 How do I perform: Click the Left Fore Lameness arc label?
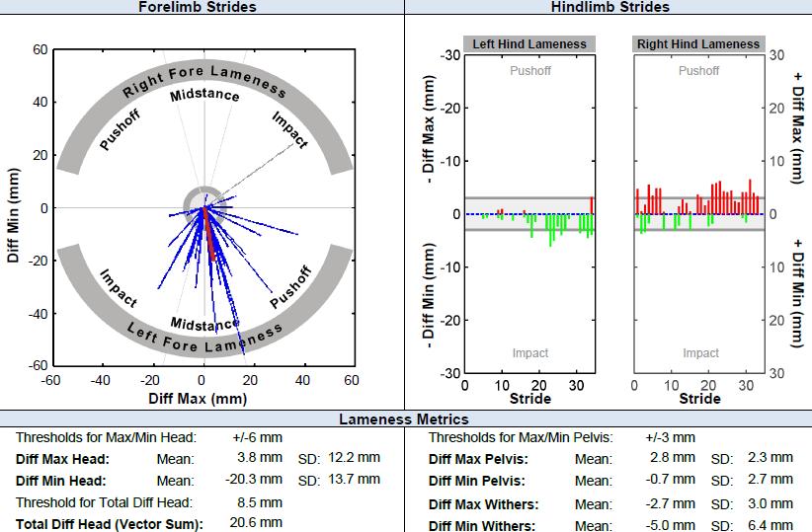click(x=205, y=338)
